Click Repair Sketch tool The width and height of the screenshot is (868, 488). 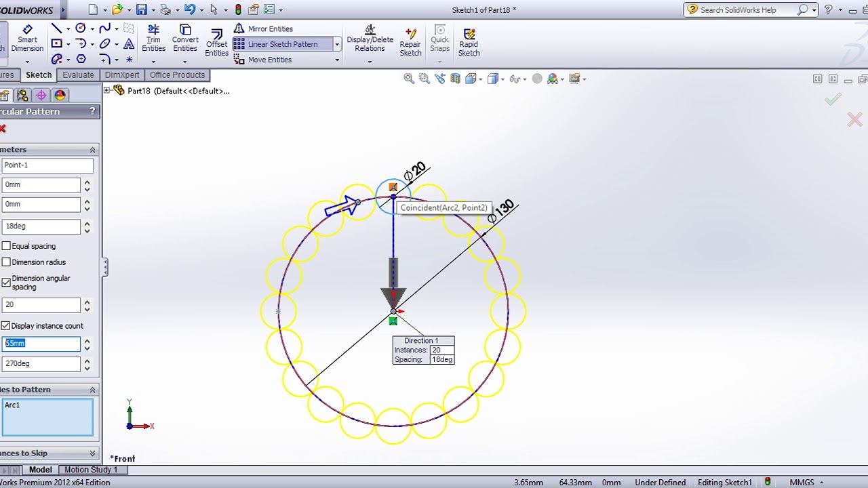(410, 43)
